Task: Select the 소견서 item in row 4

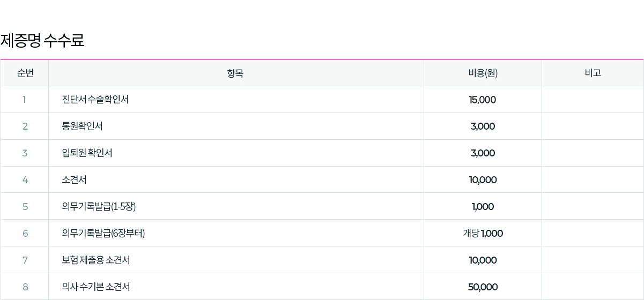Action: tap(75, 180)
